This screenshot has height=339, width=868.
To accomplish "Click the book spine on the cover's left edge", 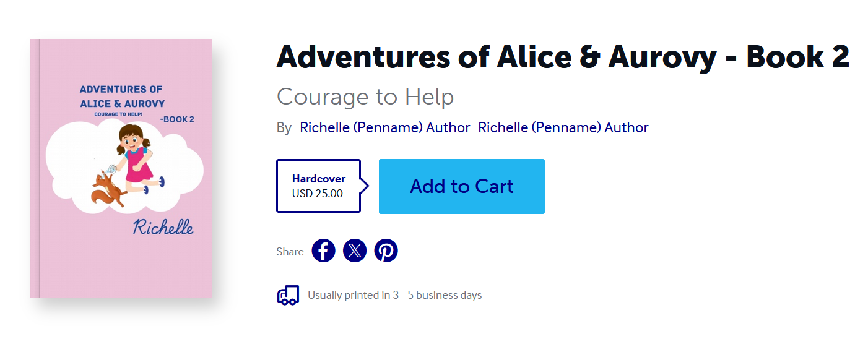I will click(35, 168).
